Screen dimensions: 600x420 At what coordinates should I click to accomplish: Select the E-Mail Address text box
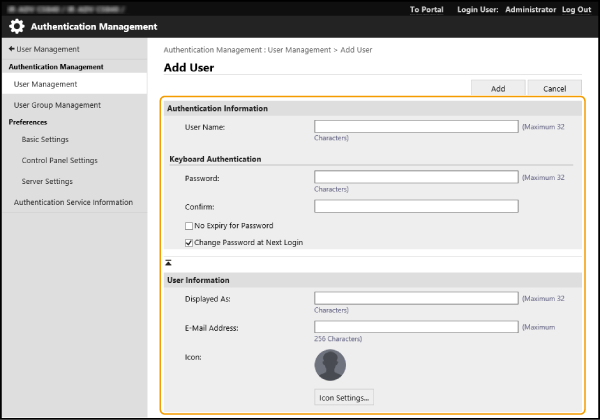click(x=416, y=327)
